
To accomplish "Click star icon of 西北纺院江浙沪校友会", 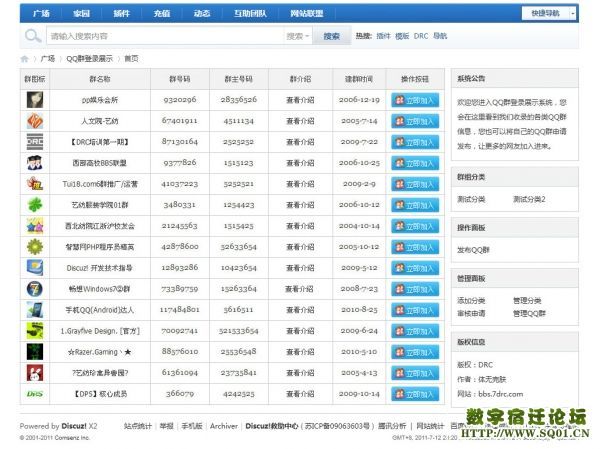I will [35, 226].
